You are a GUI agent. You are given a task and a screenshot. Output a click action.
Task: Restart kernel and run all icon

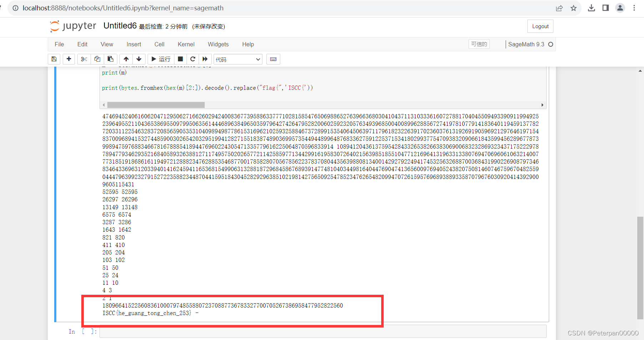tap(205, 59)
